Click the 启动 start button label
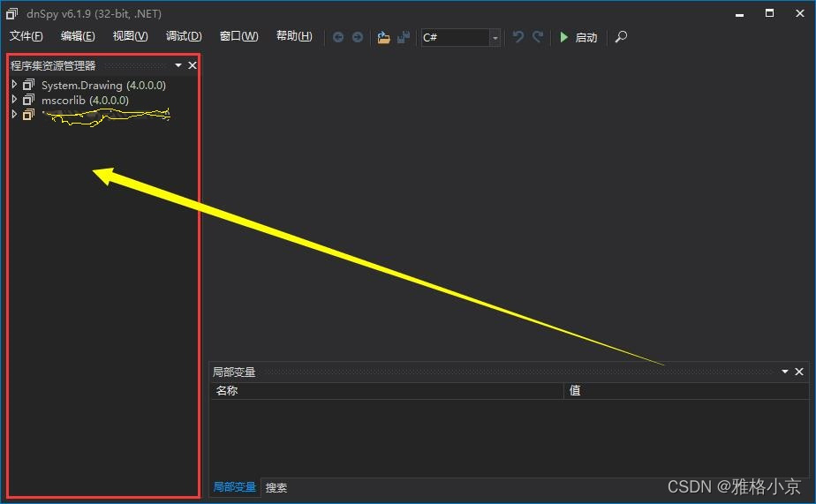816x504 pixels. (x=586, y=37)
